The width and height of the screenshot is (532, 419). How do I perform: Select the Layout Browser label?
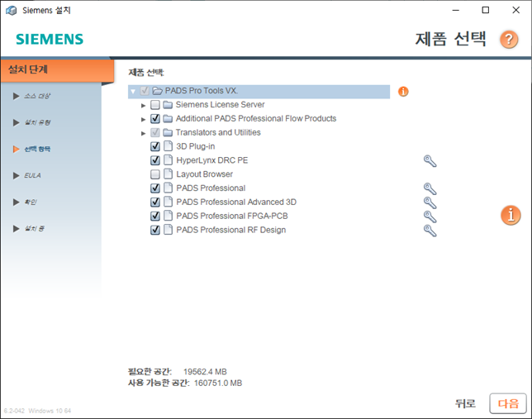coord(205,174)
